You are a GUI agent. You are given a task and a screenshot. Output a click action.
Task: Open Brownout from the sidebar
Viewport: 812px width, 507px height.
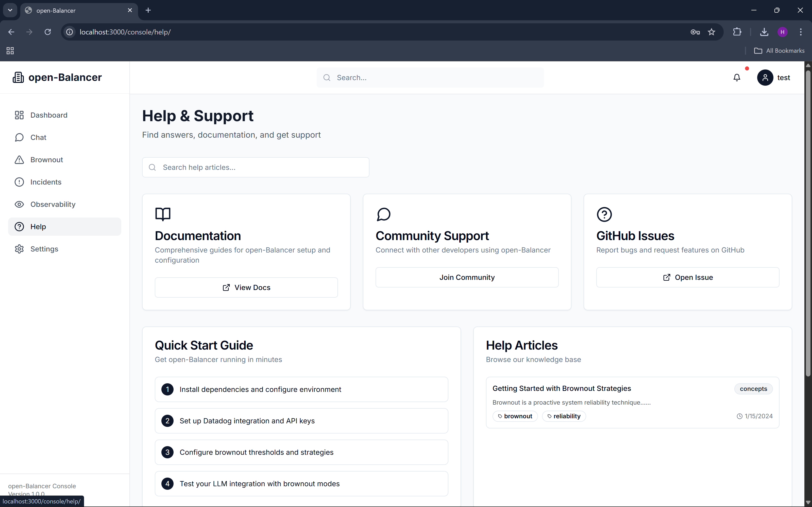coord(47,160)
